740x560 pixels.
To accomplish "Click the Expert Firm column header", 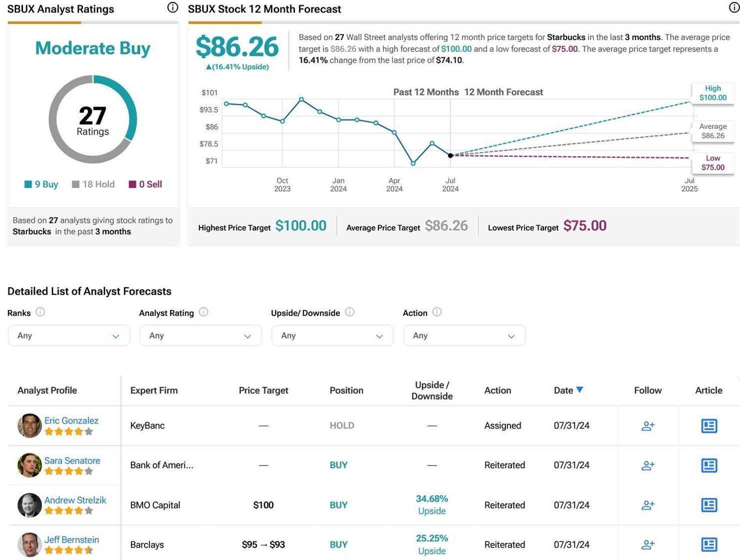I will tap(154, 390).
